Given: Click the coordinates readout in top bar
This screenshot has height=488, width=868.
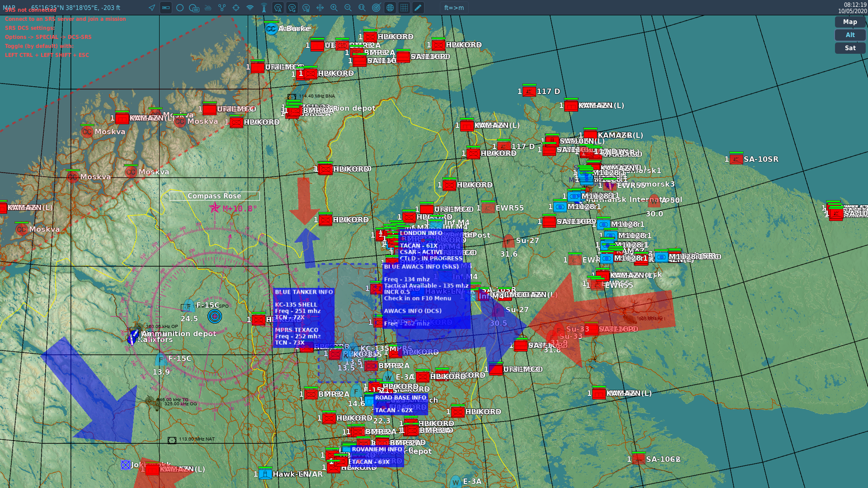Looking at the screenshot, I should [x=75, y=8].
